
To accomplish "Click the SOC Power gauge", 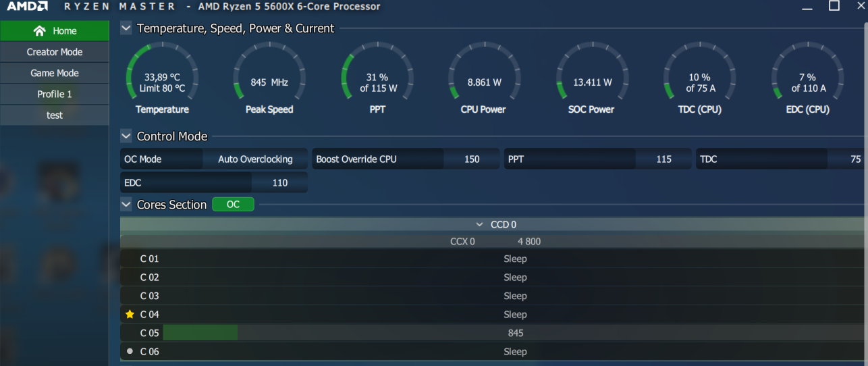I will 592,78.
